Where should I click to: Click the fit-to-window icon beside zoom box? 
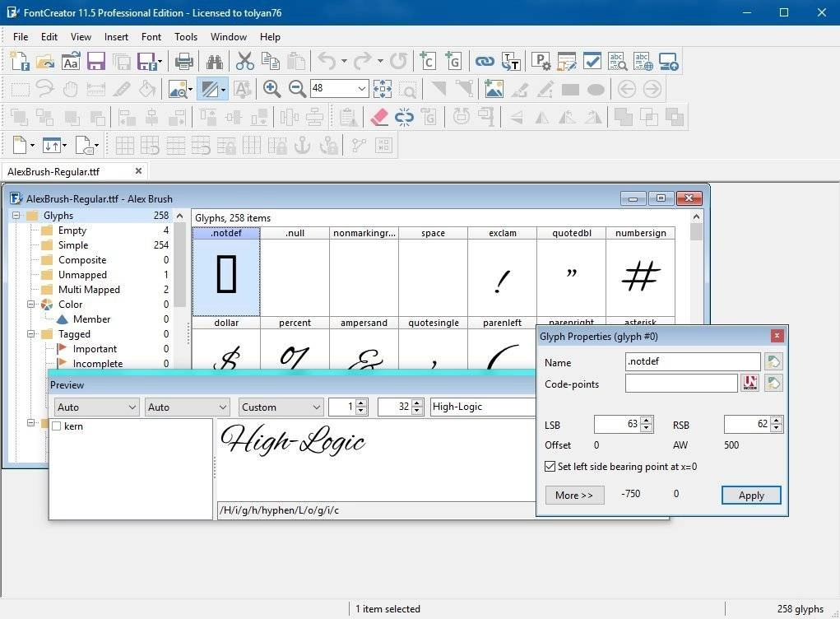click(x=383, y=89)
